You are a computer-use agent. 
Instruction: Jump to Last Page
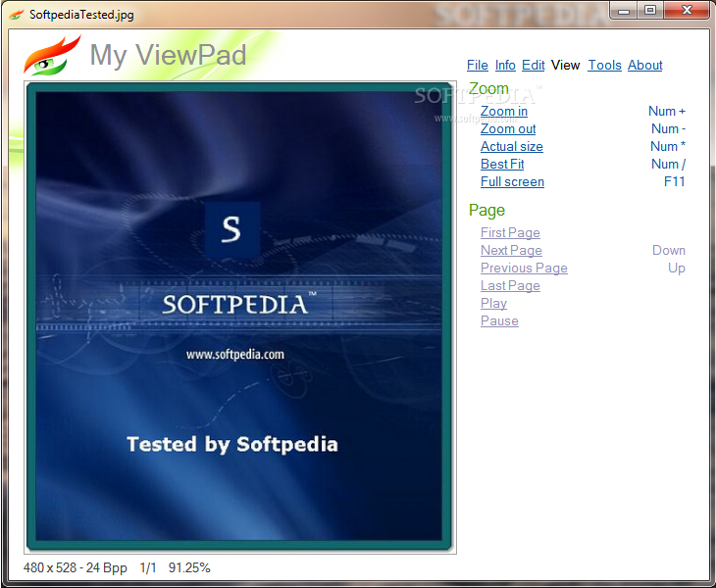(510, 286)
